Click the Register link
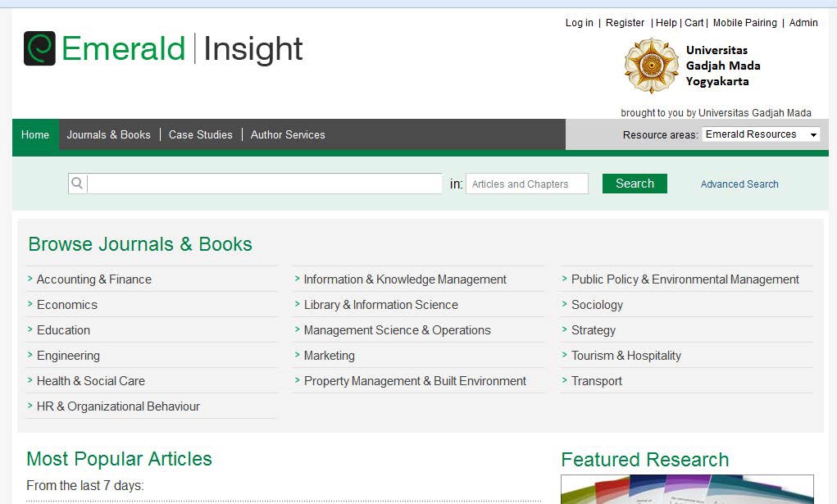This screenshot has height=504, width=837. click(x=625, y=23)
